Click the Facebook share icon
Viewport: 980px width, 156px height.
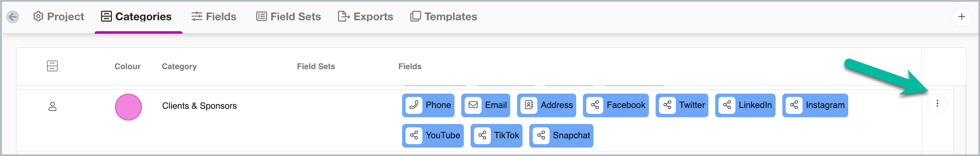(595, 105)
